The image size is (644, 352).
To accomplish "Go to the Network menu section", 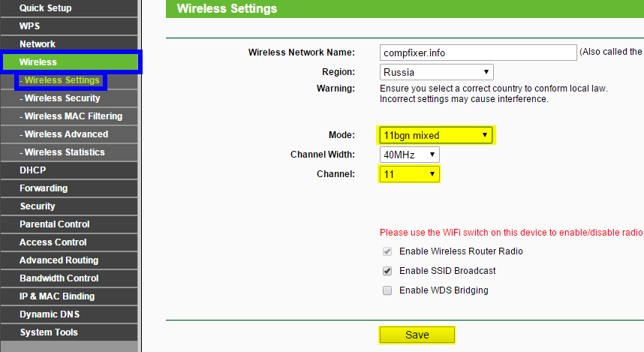I will (38, 44).
